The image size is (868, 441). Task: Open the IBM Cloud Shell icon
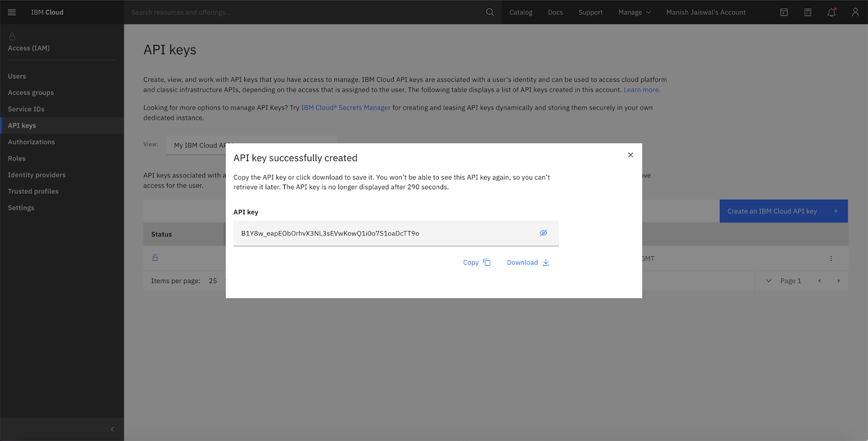pos(784,12)
